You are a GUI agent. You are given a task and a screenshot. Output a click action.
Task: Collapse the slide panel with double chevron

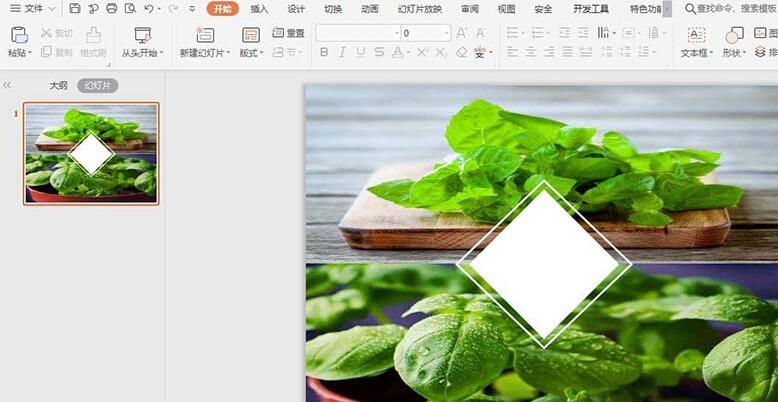[x=6, y=85]
